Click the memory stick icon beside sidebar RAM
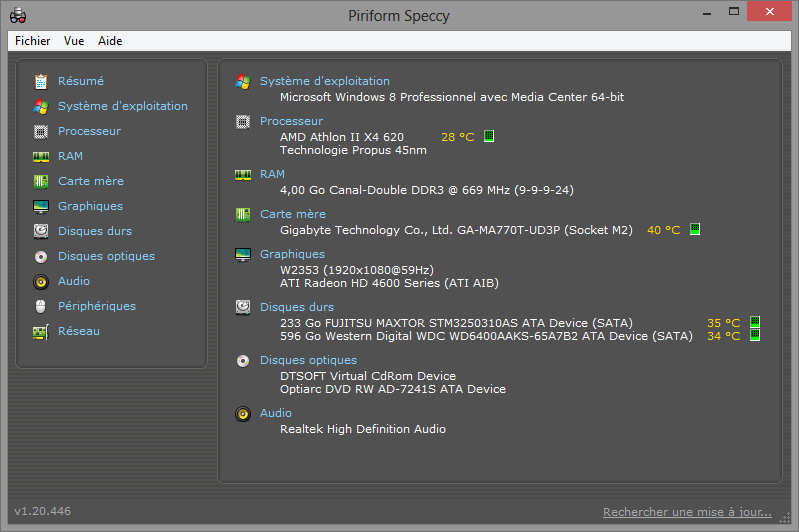 coord(41,156)
